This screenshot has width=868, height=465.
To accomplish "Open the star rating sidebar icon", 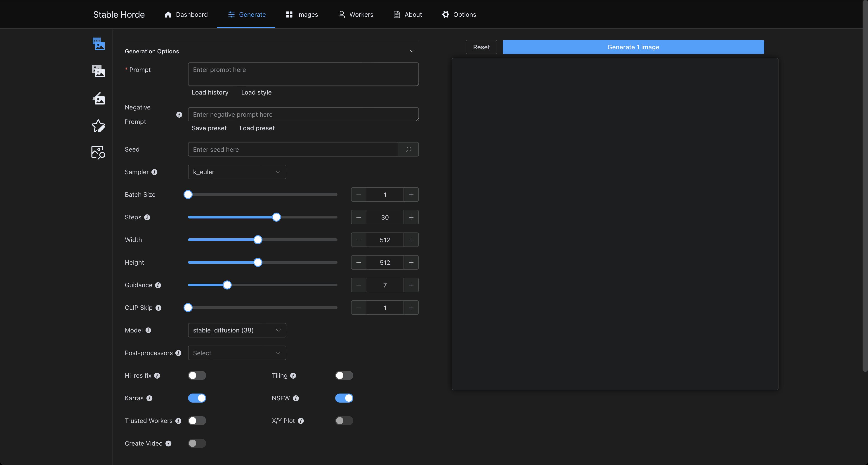I will pos(98,126).
